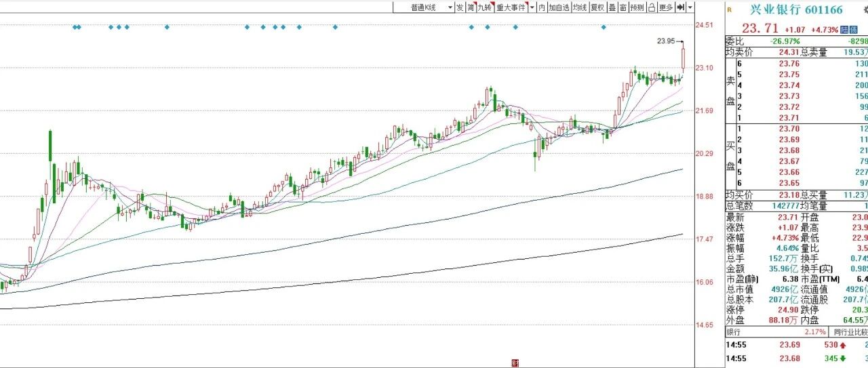The width and height of the screenshot is (868, 368).
Task: Click the 17.47 price axis label
Action: [704, 239]
